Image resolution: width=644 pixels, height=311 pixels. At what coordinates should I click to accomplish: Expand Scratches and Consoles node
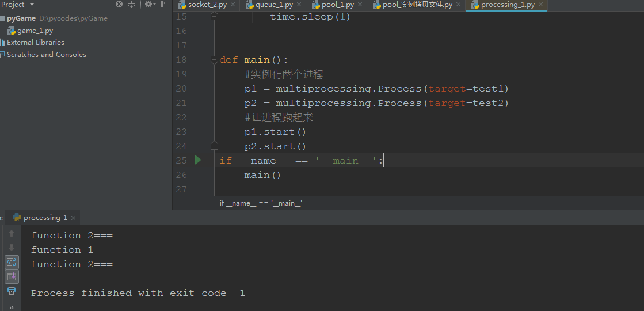pyautogui.click(x=47, y=55)
